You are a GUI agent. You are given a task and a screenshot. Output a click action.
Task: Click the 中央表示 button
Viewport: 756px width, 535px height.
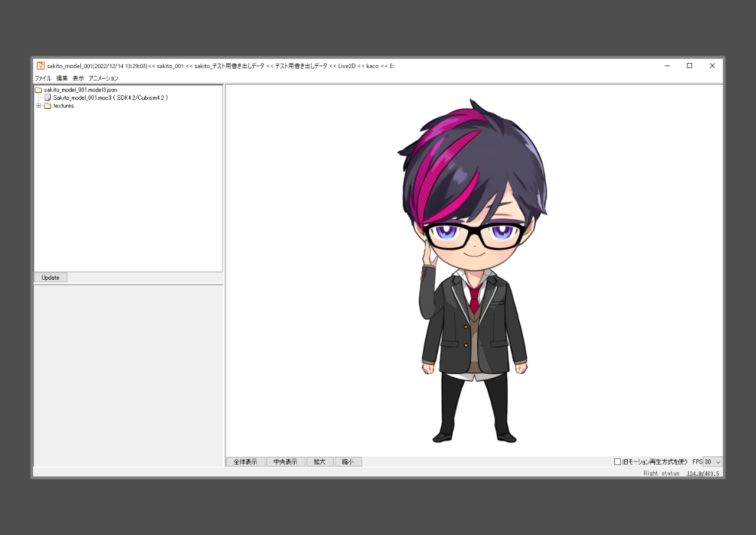(286, 462)
